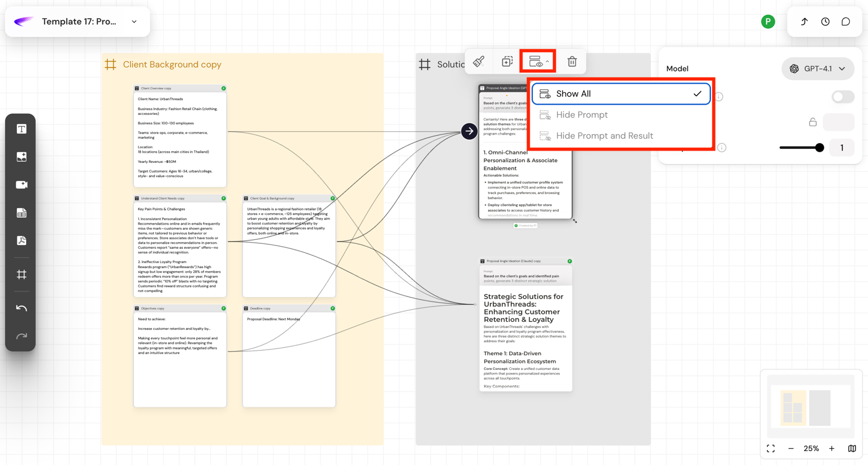This screenshot has width=868, height=465.
Task: Open the GPT-4.1 model dropdown
Action: point(818,68)
